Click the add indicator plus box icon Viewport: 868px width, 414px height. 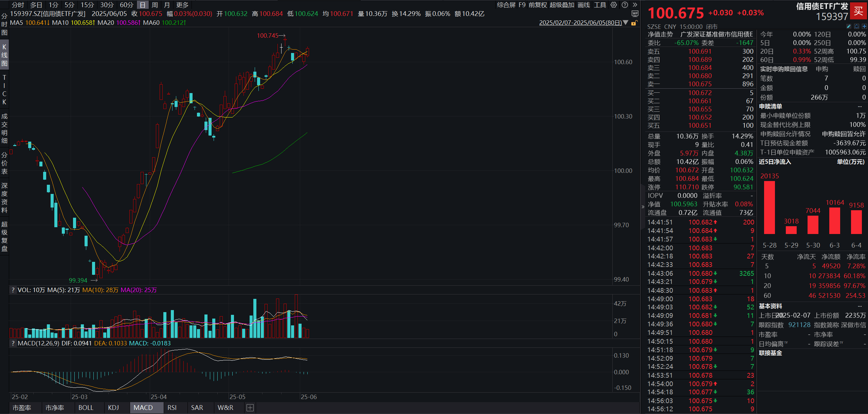coord(250,408)
